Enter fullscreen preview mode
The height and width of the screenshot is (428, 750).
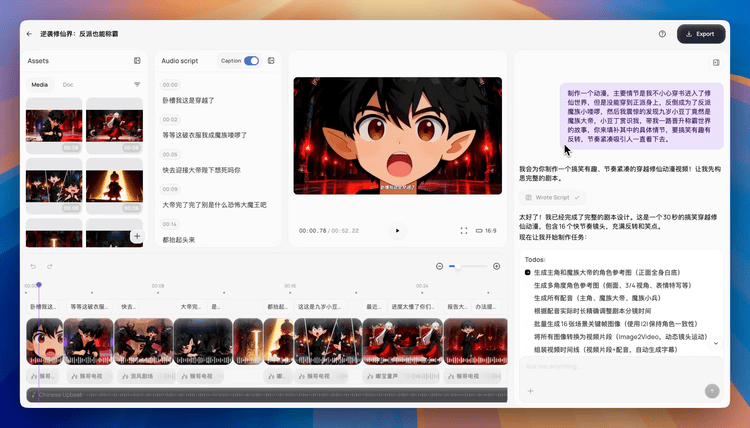463,230
